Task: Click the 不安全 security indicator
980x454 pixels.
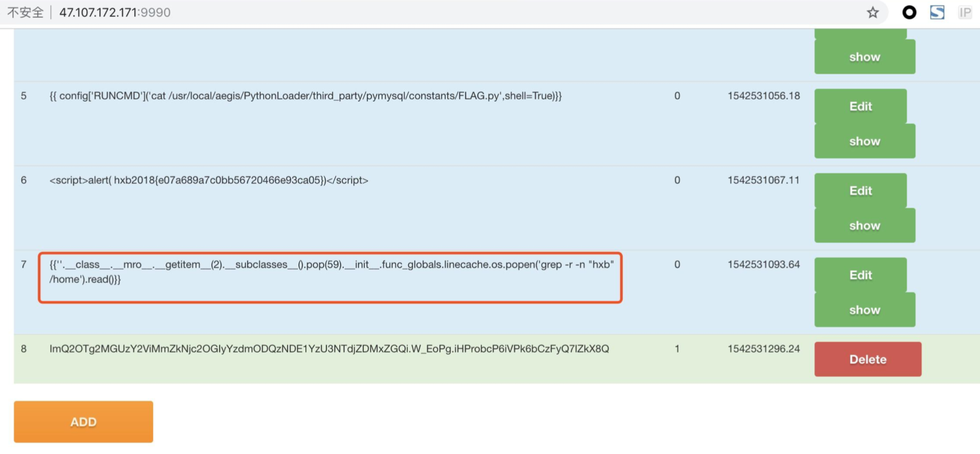Action: (25, 12)
